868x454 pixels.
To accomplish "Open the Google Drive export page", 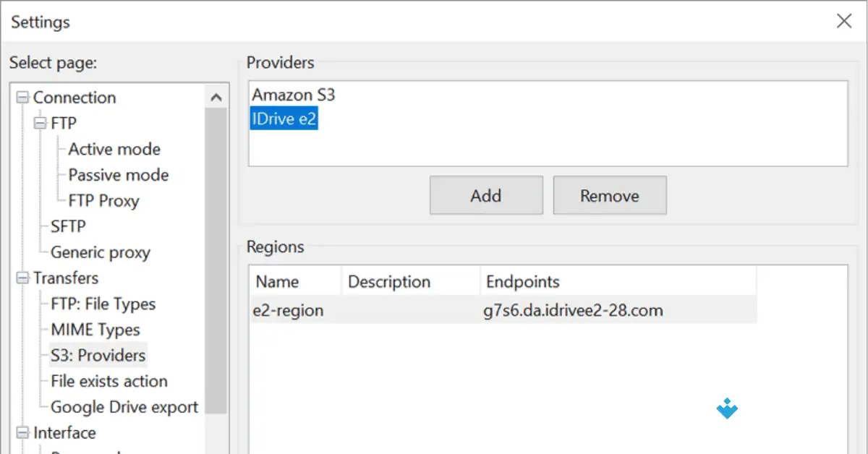I will pos(124,407).
